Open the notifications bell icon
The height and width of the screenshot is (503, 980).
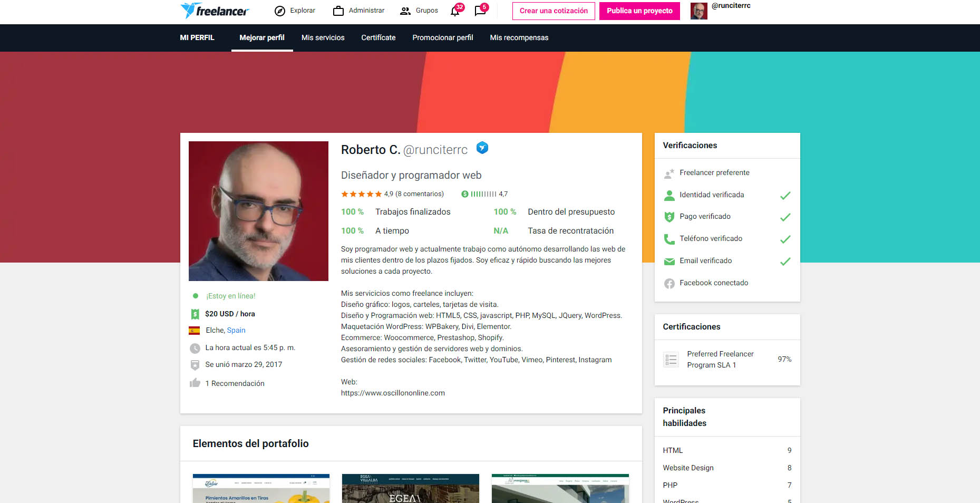pyautogui.click(x=455, y=11)
